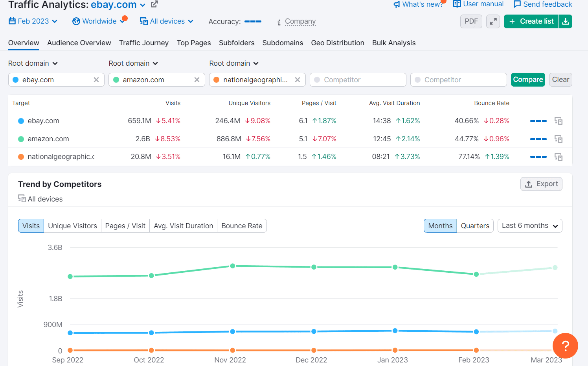Click the Create list button
The width and height of the screenshot is (588, 366).
pyautogui.click(x=531, y=21)
